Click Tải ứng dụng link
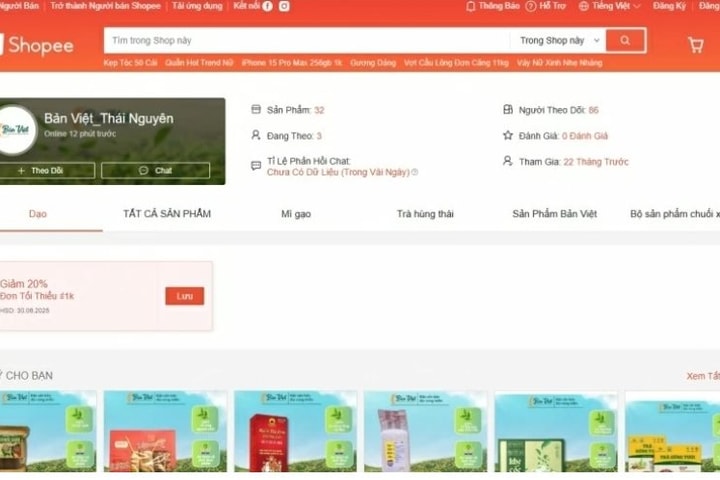Image resolution: width=720 pixels, height=480 pixels. 197,6
